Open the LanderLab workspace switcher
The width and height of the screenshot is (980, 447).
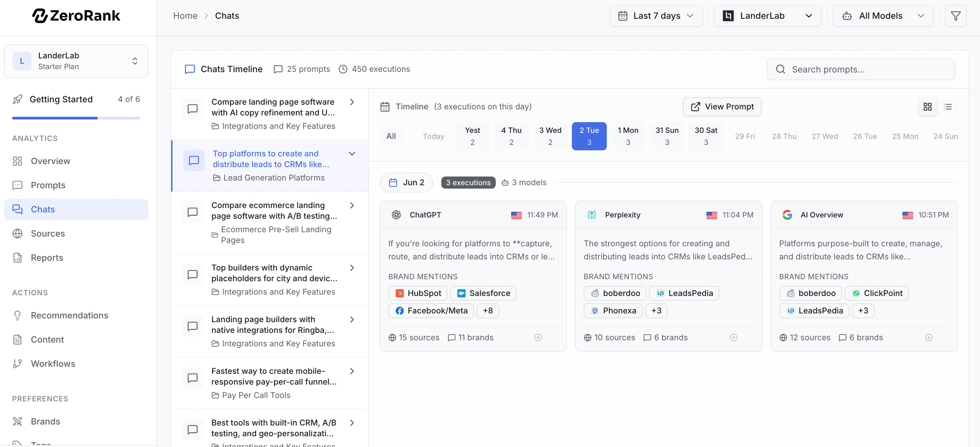[76, 61]
